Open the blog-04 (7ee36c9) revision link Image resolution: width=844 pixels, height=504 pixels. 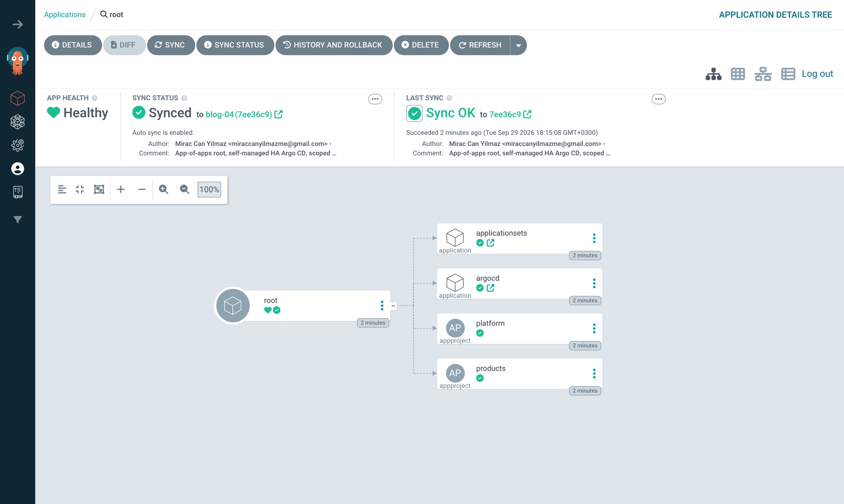point(239,114)
